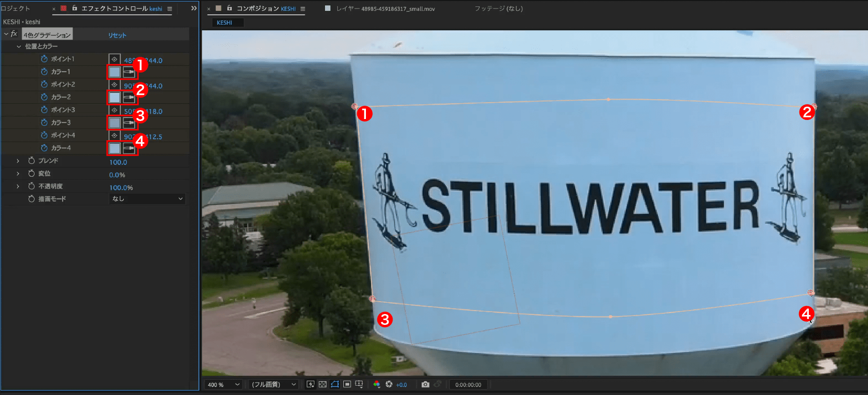
Task: Show channel and color management settings
Action: (377, 385)
